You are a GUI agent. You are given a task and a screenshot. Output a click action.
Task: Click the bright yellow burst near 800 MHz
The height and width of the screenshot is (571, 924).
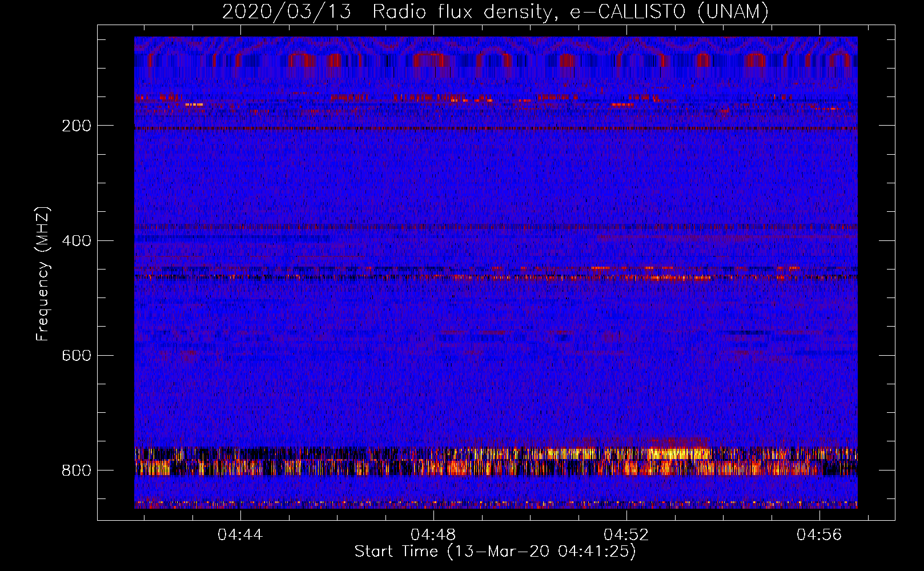680,454
